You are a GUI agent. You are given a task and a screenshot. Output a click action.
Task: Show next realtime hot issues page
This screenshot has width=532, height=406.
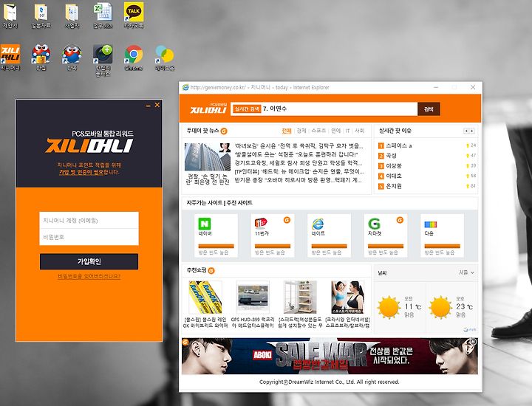[471, 131]
